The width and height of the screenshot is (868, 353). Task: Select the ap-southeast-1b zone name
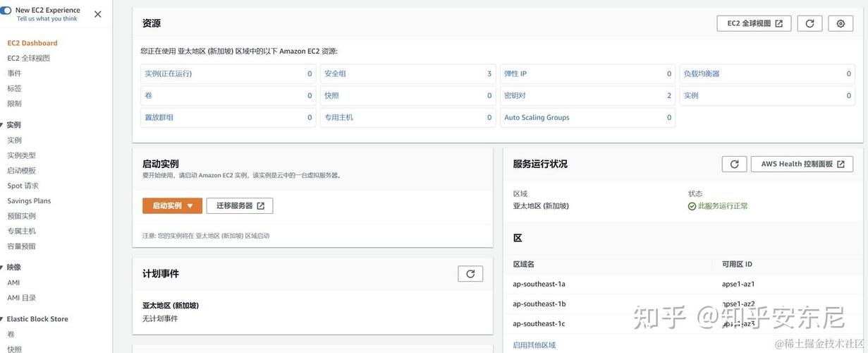[x=539, y=304]
